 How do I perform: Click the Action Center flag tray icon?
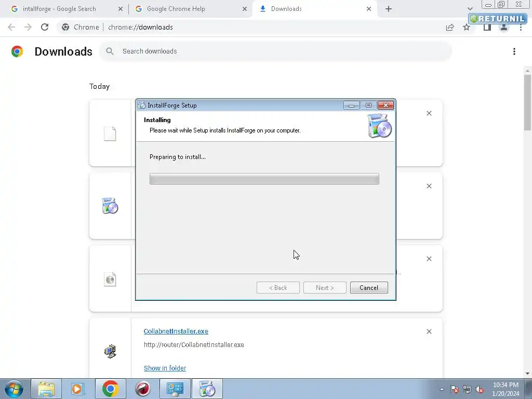pyautogui.click(x=455, y=389)
